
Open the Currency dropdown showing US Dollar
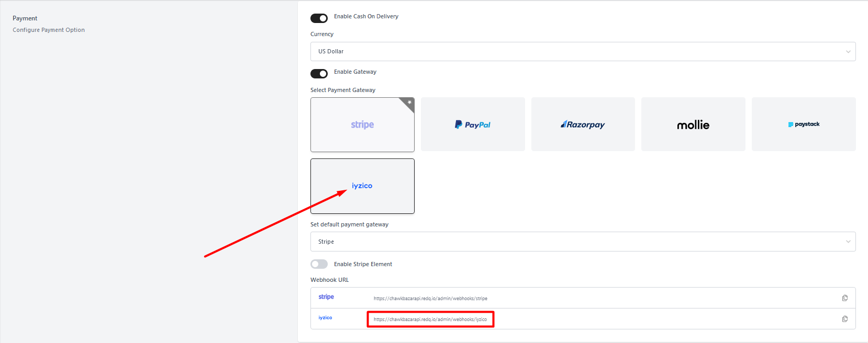[x=582, y=52]
